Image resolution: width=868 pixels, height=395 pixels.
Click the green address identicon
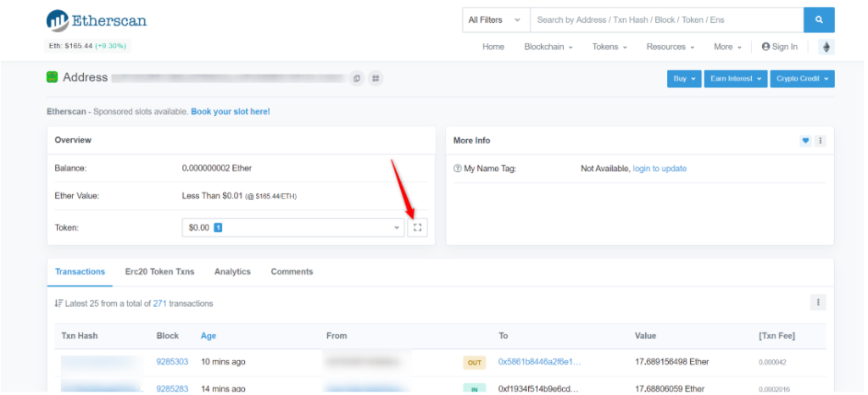pos(52,77)
